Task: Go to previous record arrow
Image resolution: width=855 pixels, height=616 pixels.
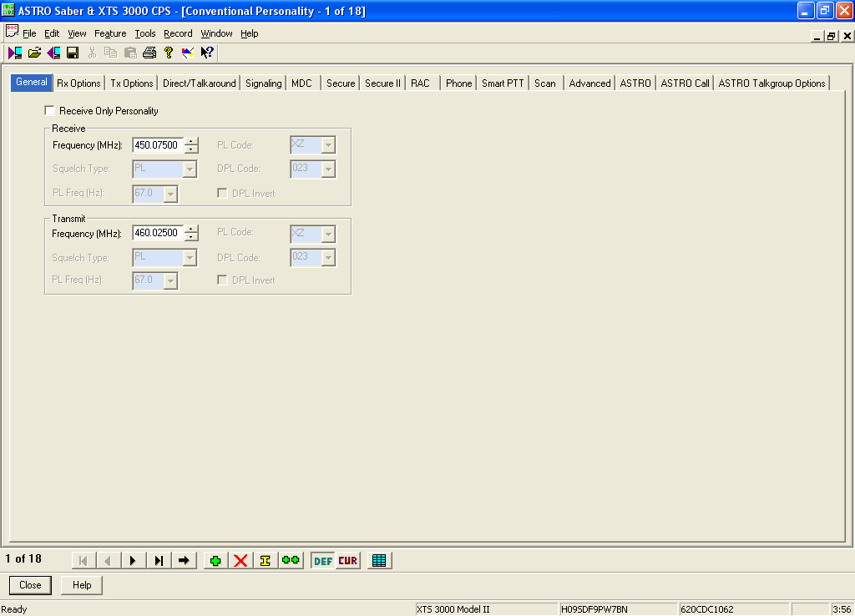Action: click(x=108, y=560)
